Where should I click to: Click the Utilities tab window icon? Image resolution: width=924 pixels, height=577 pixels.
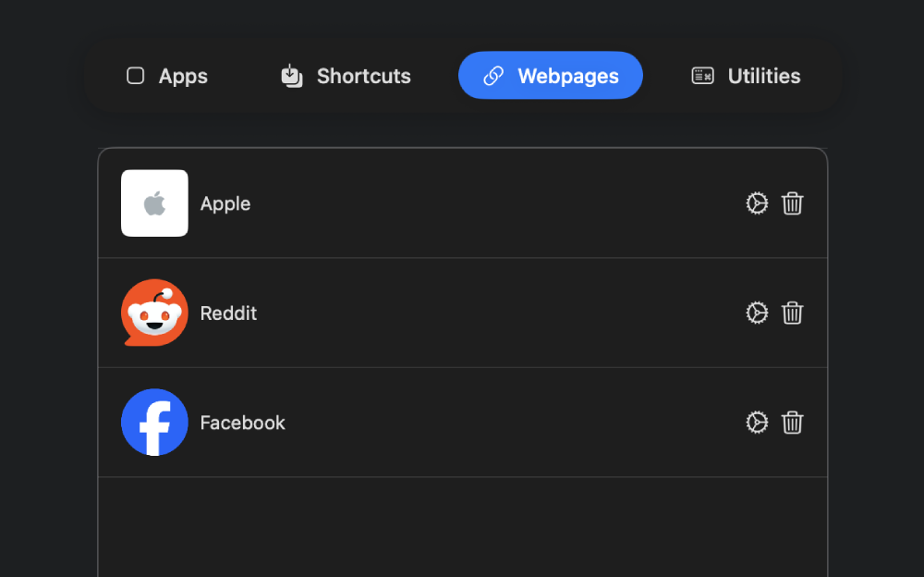click(702, 76)
